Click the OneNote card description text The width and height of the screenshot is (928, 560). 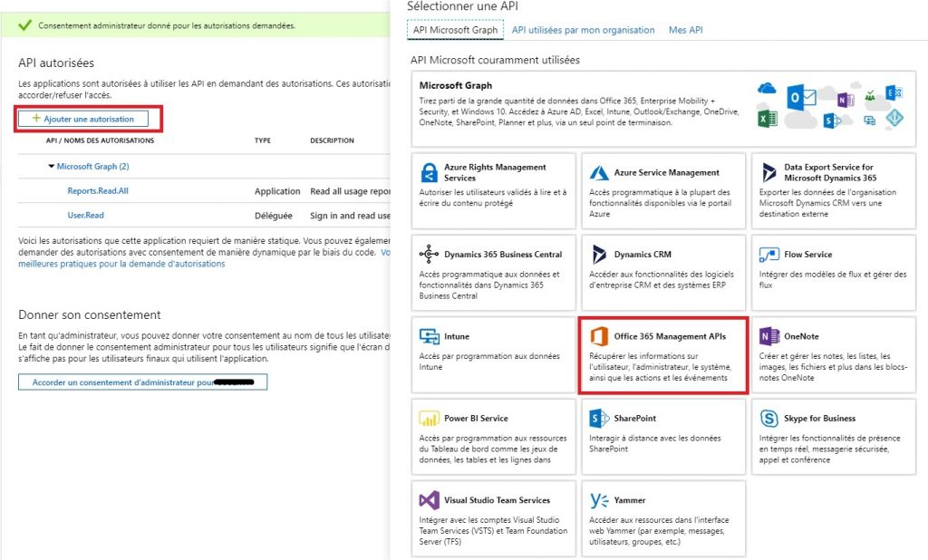(833, 367)
